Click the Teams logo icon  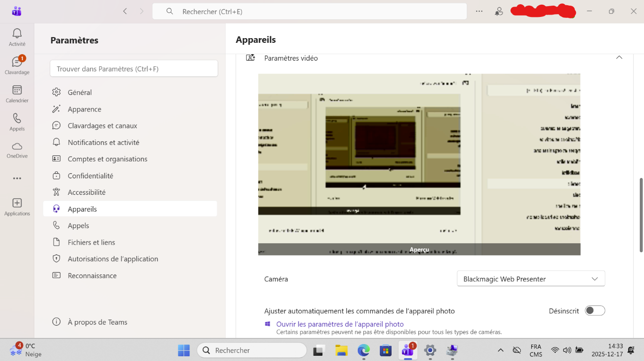click(17, 11)
